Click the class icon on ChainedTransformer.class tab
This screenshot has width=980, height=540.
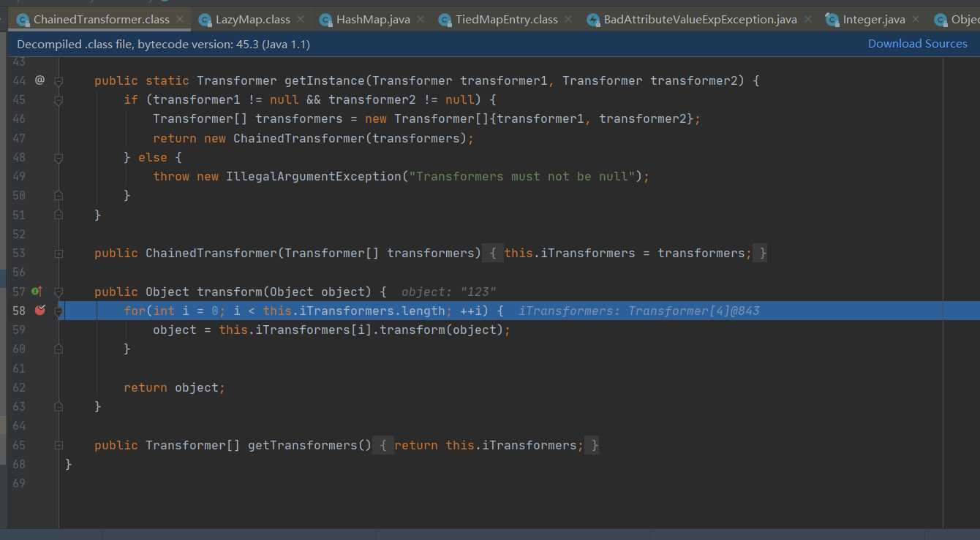(x=23, y=20)
